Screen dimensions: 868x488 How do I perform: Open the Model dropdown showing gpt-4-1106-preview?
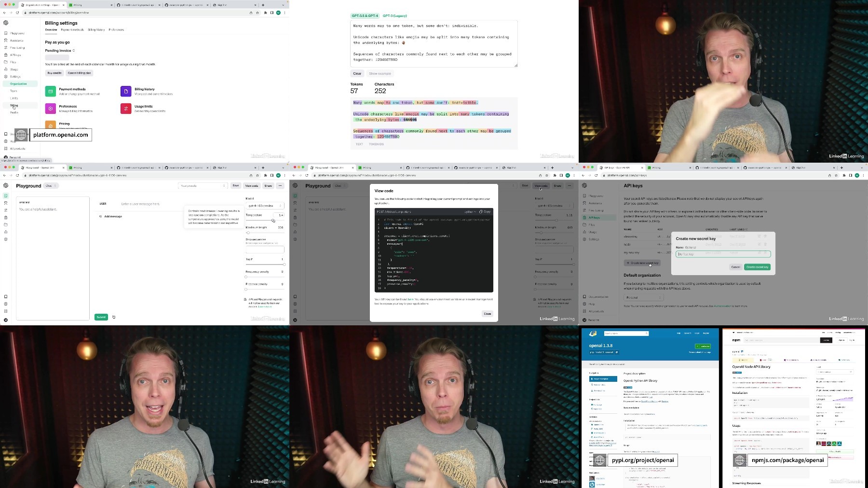(265, 206)
